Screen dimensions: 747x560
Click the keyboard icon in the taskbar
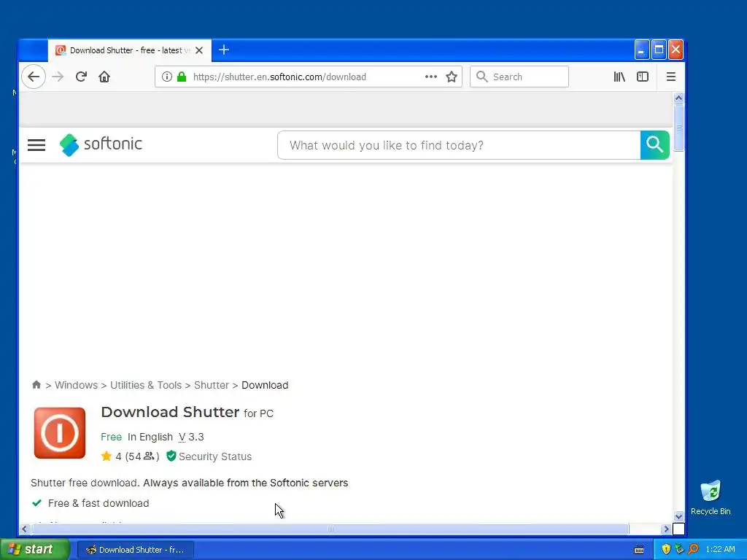[639, 550]
